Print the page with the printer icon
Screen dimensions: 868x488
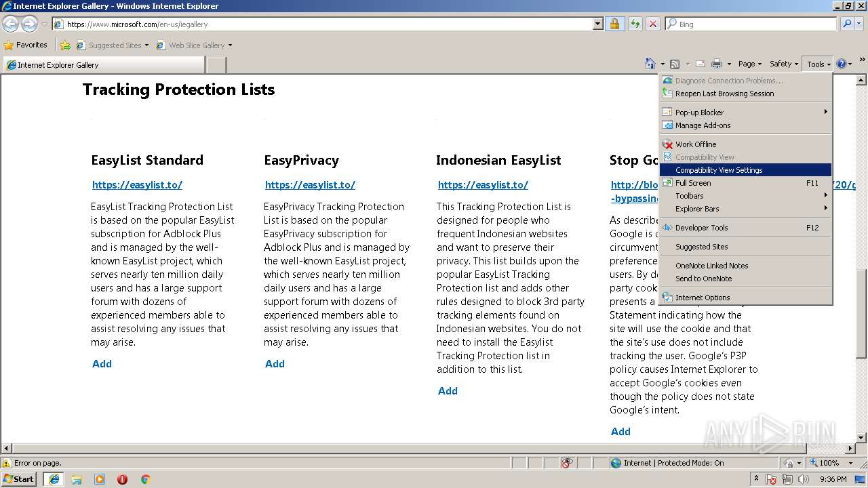[x=717, y=64]
